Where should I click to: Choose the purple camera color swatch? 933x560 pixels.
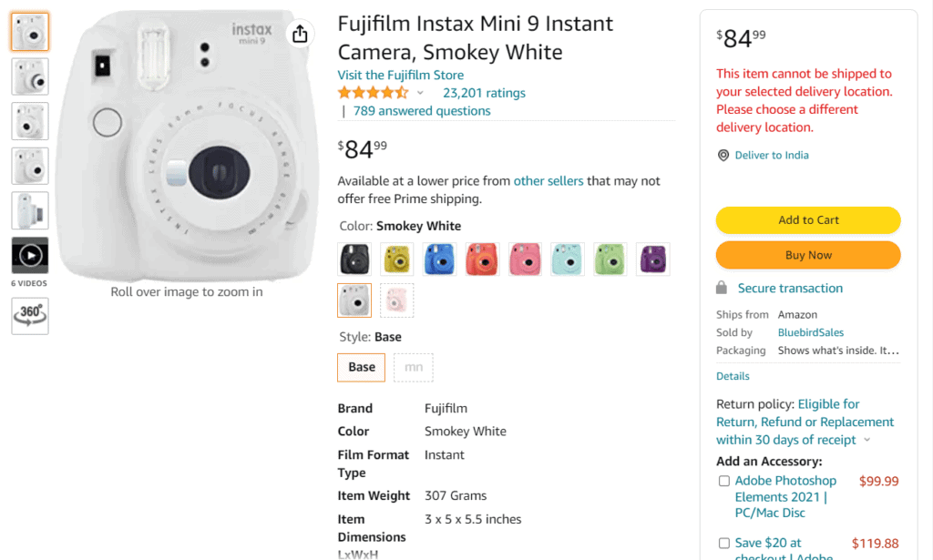click(652, 259)
